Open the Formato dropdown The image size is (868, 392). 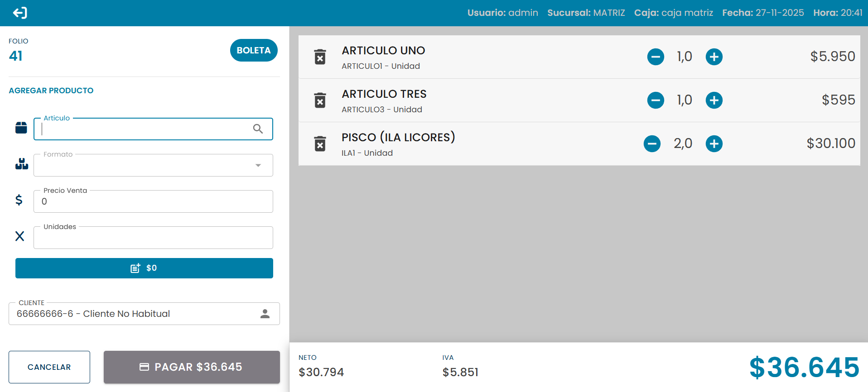coord(258,165)
